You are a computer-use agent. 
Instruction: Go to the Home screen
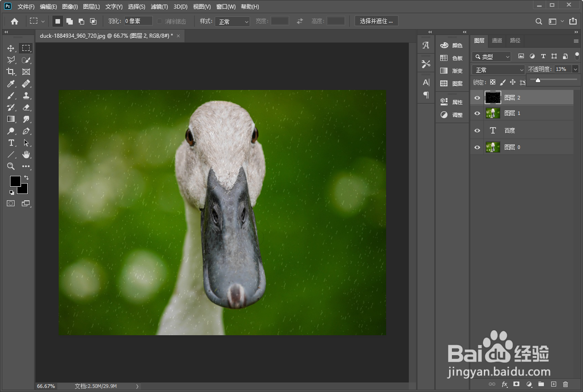(15, 21)
